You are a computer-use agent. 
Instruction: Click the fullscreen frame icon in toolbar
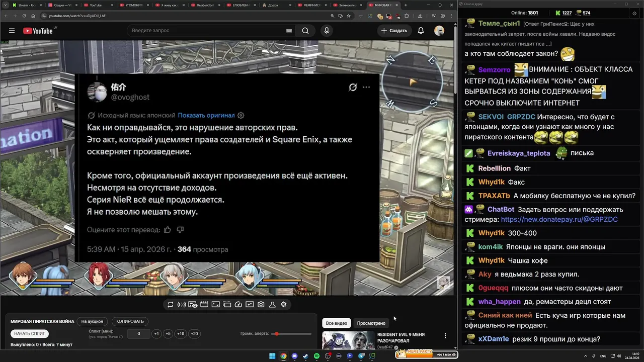(x=215, y=305)
